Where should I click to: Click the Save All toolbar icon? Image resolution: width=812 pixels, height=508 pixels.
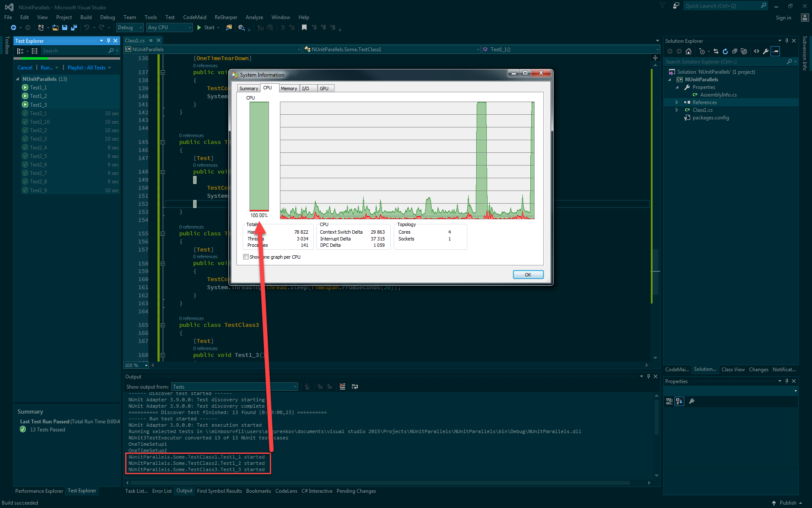click(74, 28)
